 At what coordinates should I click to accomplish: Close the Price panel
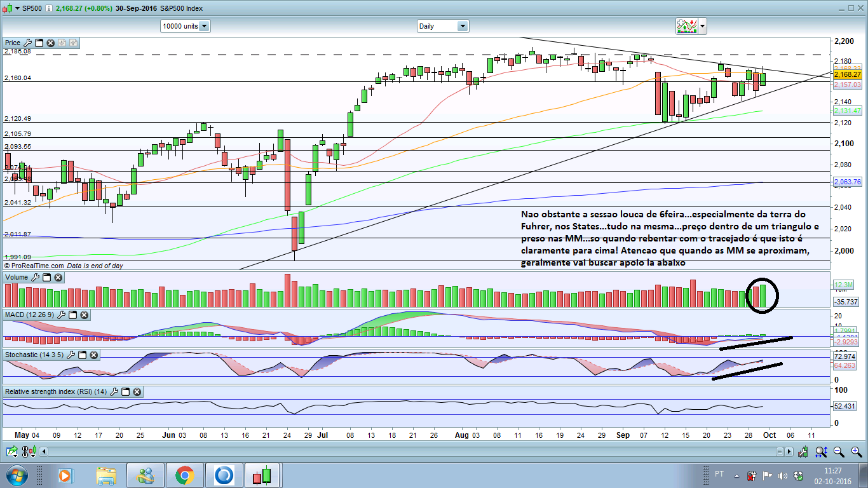click(x=50, y=43)
